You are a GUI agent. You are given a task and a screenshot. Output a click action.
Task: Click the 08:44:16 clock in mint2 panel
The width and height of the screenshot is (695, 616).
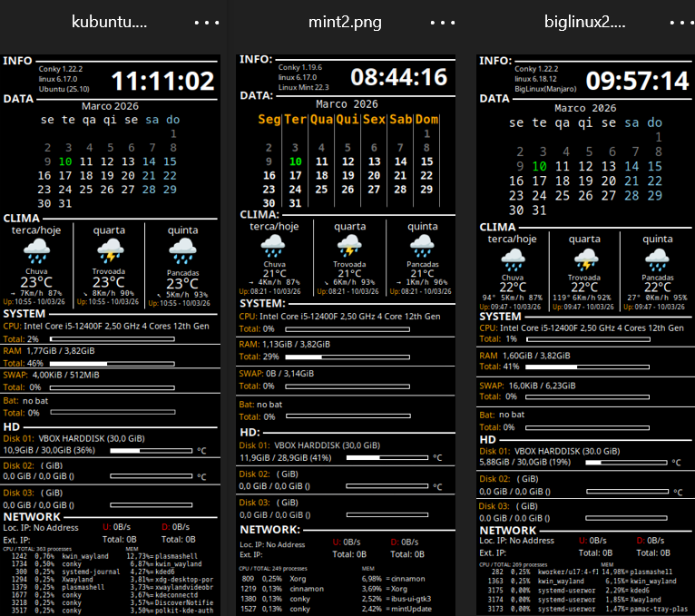click(399, 77)
